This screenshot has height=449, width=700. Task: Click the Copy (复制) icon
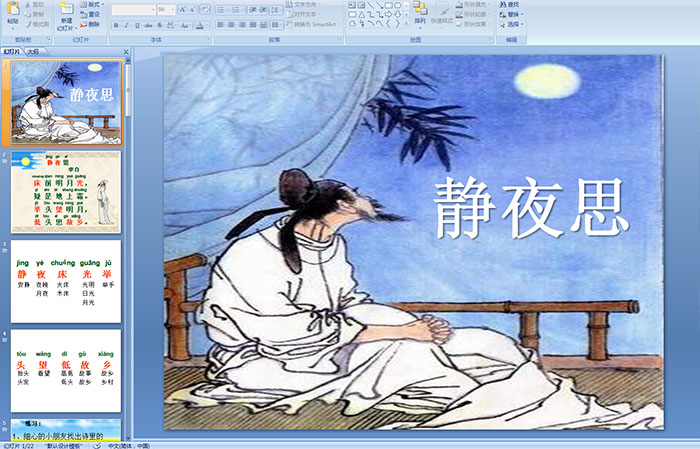pyautogui.click(x=29, y=14)
